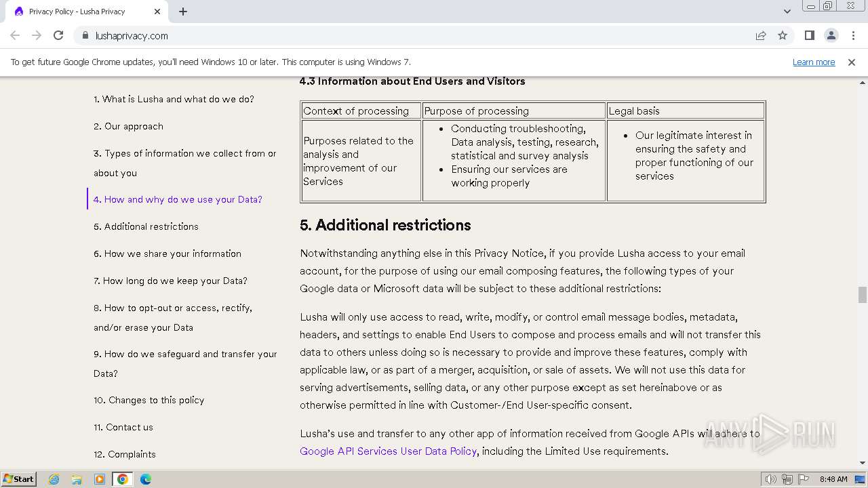868x488 pixels.
Task: Share this page icon in address bar
Action: (x=761, y=36)
